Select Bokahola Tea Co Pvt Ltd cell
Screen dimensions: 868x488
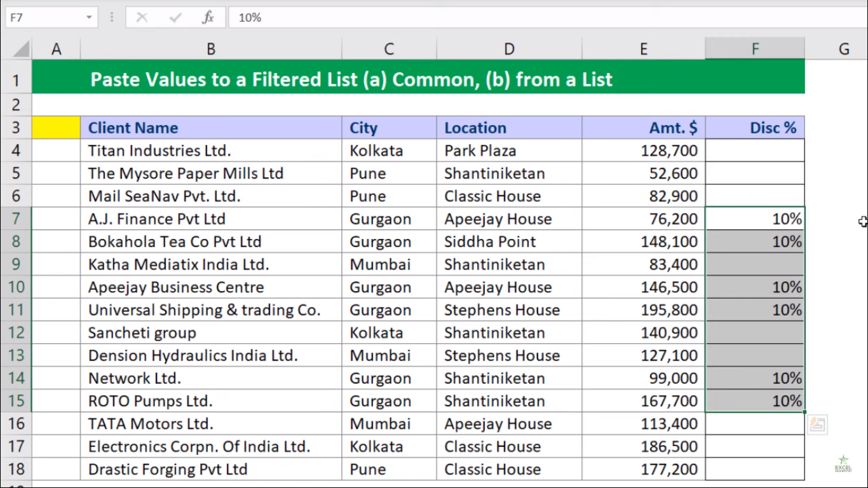point(211,242)
